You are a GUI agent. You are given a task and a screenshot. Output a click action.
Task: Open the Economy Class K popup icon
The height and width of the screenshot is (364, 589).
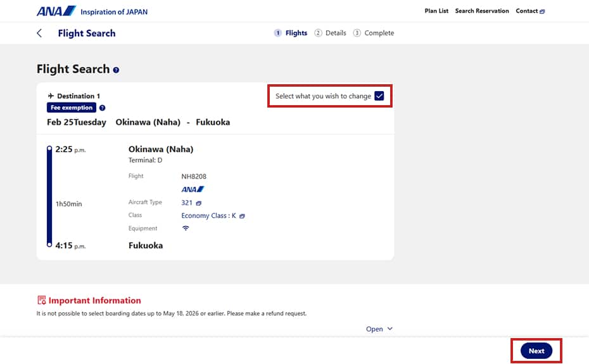point(242,216)
